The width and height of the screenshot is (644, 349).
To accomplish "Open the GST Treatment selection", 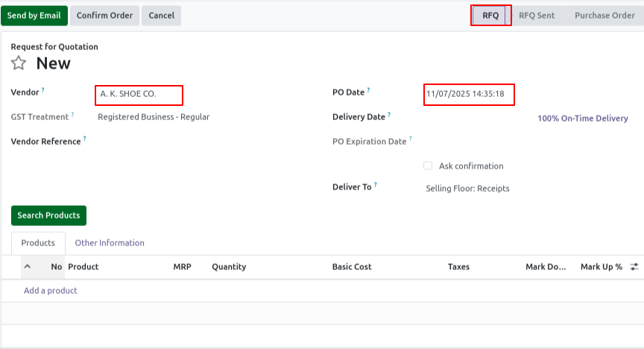I will tap(154, 117).
